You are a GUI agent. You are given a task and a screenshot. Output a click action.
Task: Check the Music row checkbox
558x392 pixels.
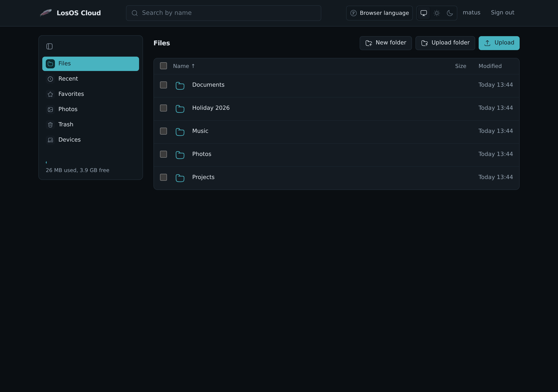163,131
